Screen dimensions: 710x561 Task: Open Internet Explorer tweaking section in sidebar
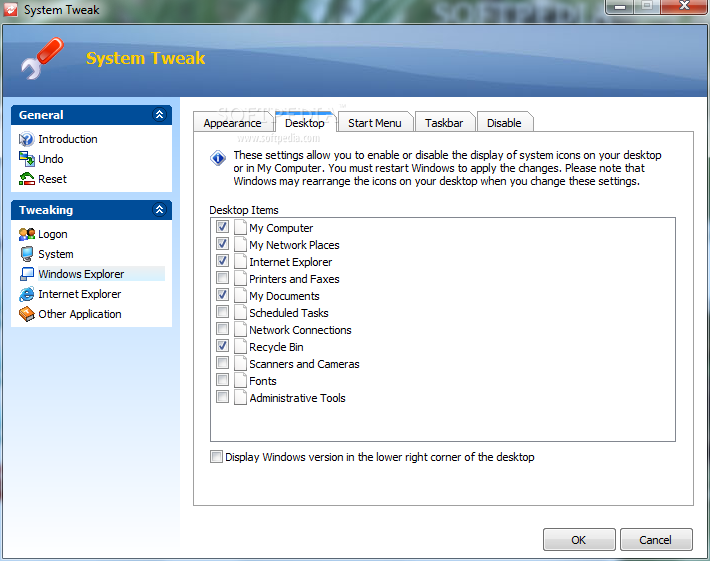[x=80, y=294]
